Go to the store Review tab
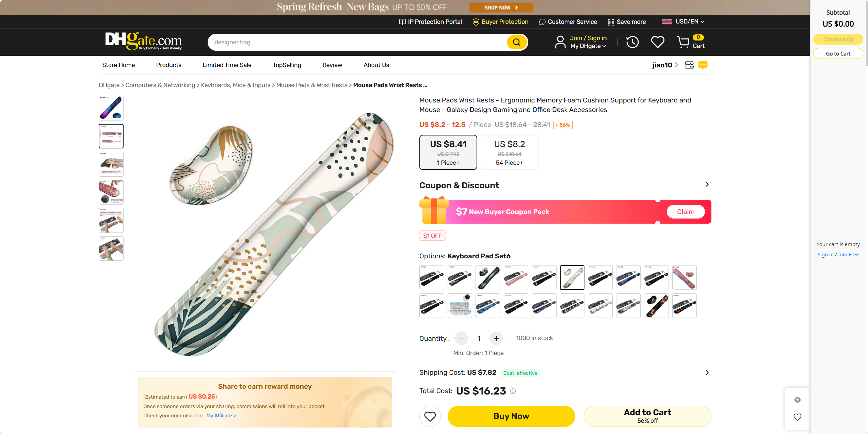The height and width of the screenshot is (434, 868). click(332, 65)
